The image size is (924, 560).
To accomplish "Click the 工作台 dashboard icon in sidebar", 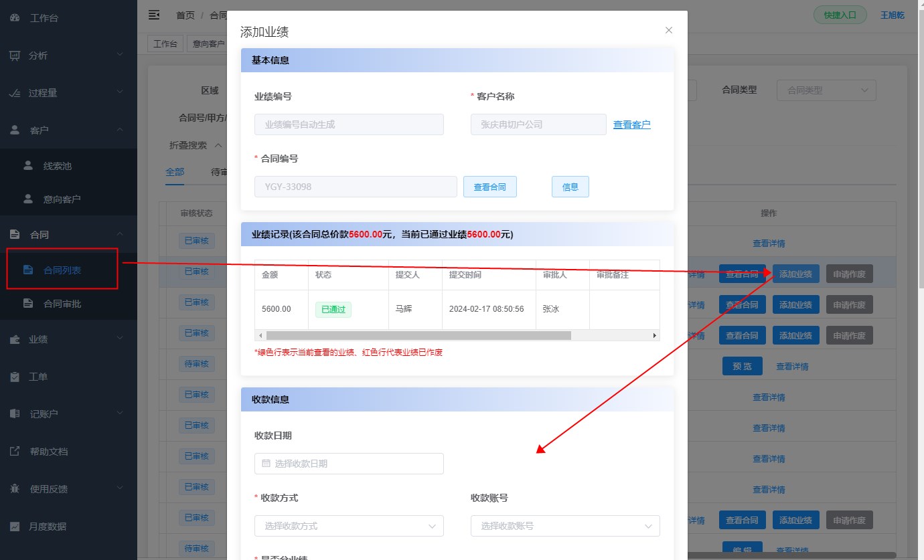I will click(14, 18).
